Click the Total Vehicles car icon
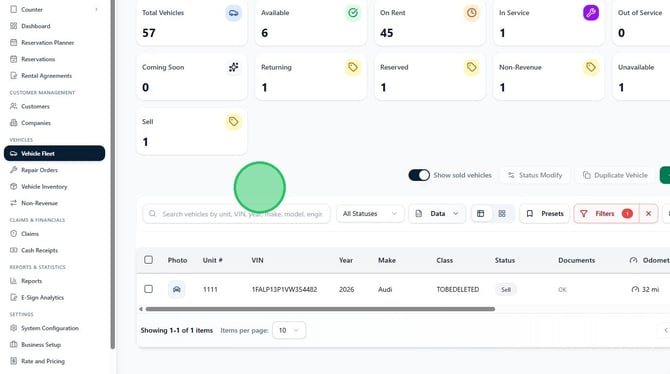The width and height of the screenshot is (670, 374). pos(233,13)
